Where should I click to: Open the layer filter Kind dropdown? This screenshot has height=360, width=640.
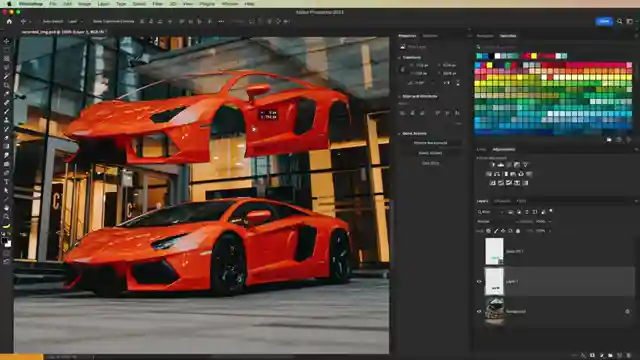(x=491, y=212)
